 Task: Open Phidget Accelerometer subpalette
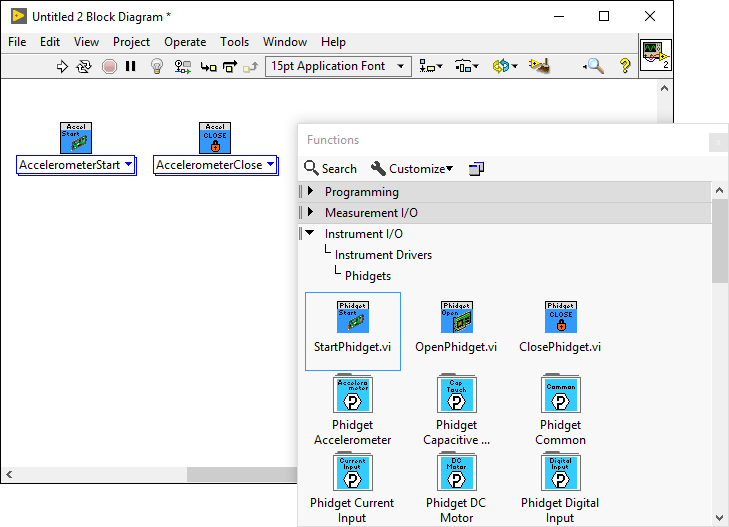click(x=352, y=410)
